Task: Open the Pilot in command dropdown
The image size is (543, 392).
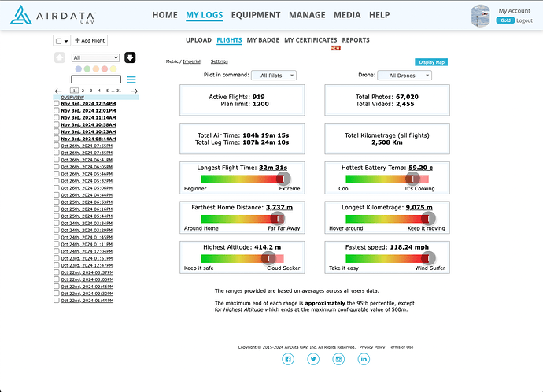Action: (x=273, y=76)
